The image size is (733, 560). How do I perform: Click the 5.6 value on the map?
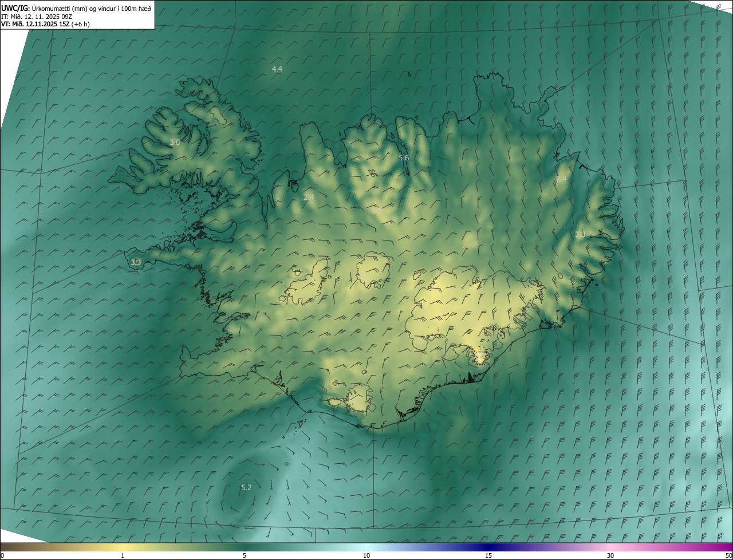tap(404, 157)
